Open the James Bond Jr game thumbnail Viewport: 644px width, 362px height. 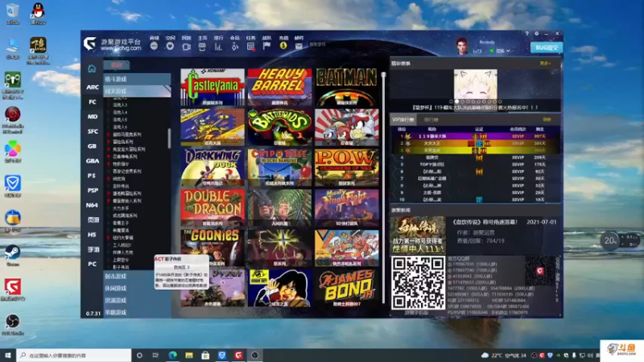coord(347,288)
